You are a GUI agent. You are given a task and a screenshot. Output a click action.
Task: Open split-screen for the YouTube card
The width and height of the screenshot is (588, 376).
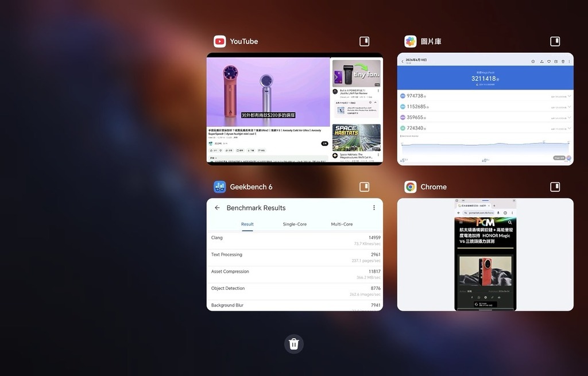[x=364, y=41]
